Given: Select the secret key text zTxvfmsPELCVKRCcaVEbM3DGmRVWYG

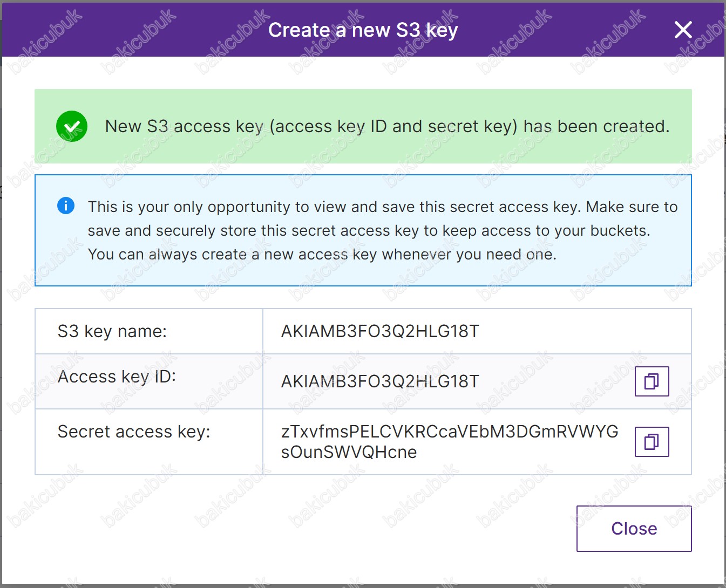Looking at the screenshot, I should click(450, 432).
